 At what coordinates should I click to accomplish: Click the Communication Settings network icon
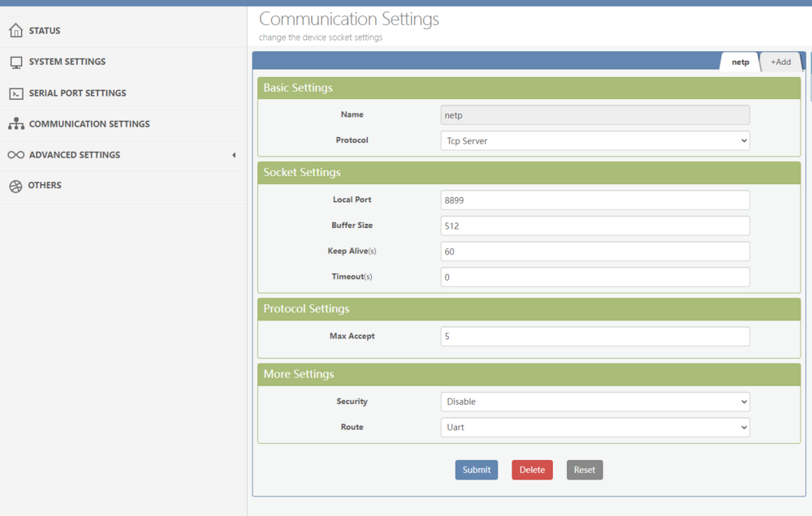[15, 124]
